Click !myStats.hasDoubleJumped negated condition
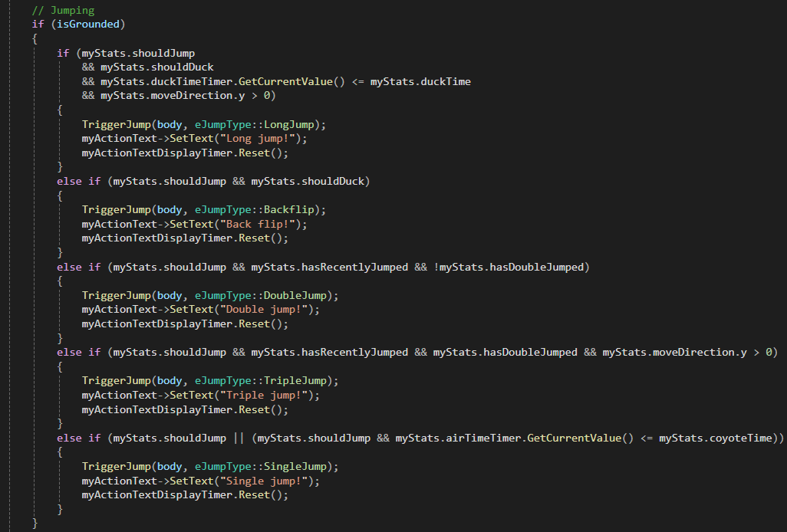 (x=509, y=268)
